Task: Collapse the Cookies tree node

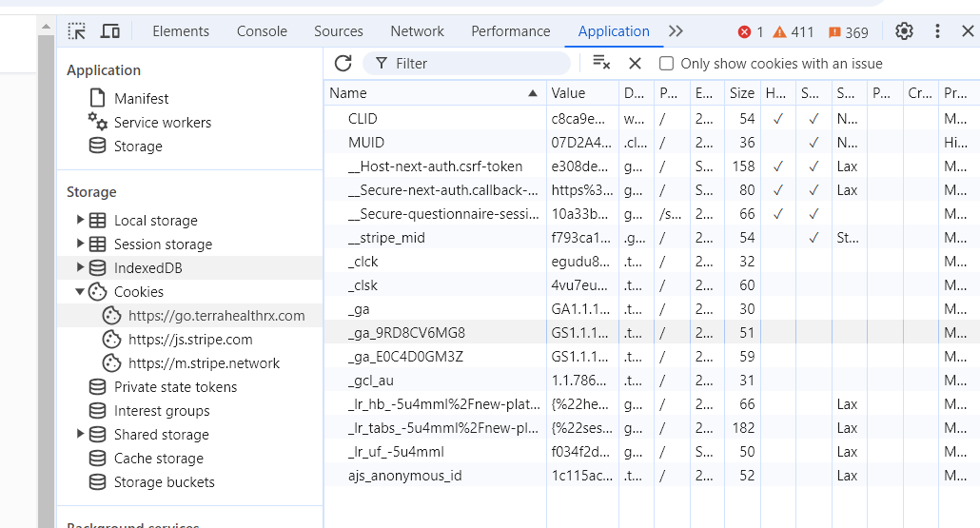Action: click(x=81, y=292)
